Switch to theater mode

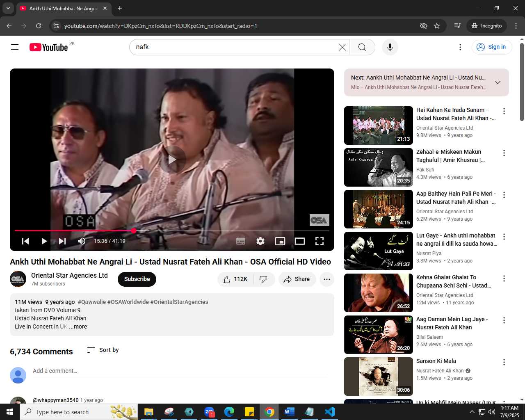click(300, 241)
